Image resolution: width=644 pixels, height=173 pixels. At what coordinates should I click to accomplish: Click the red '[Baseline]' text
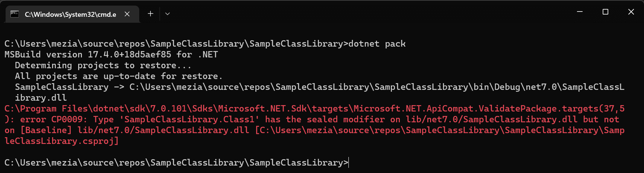tap(46, 130)
